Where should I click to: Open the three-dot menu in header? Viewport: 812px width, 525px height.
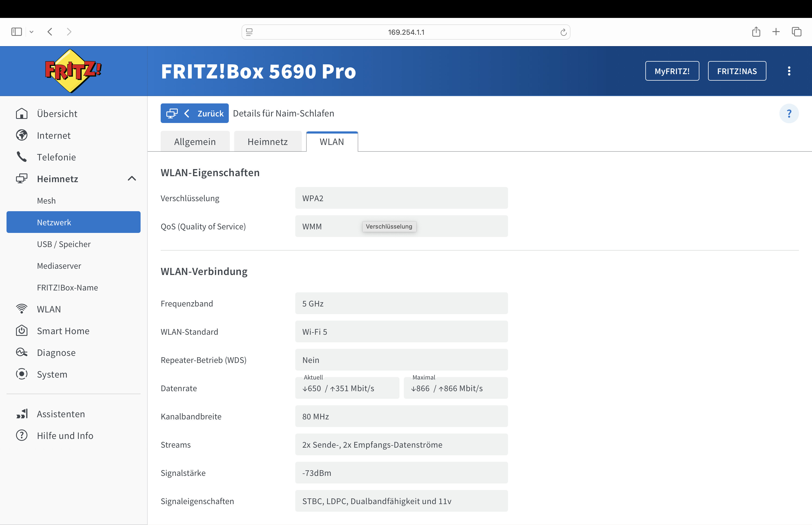[789, 71]
